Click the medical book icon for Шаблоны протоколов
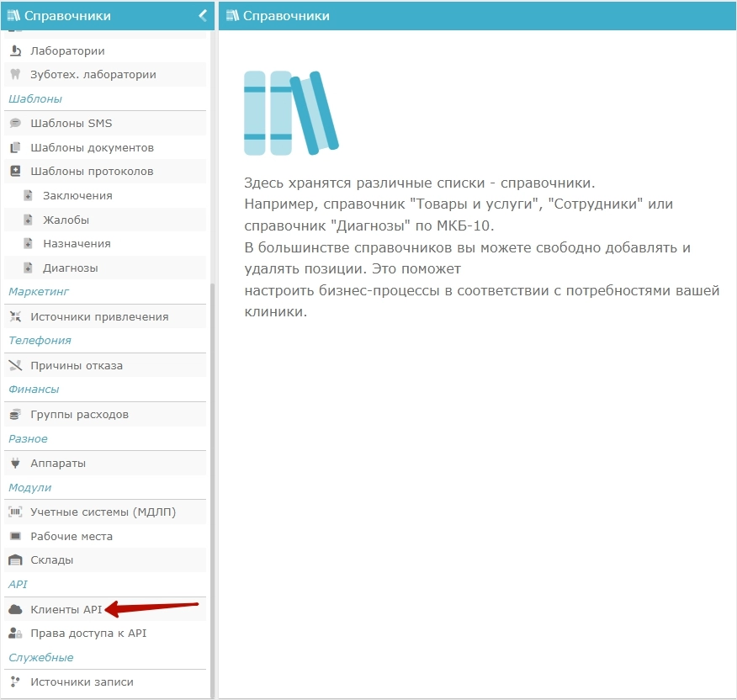This screenshot has width=737, height=700. [x=15, y=171]
